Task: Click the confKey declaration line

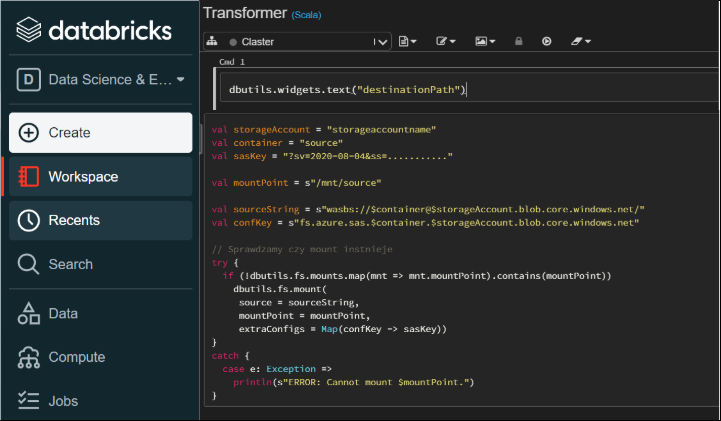Action: pyautogui.click(x=425, y=223)
